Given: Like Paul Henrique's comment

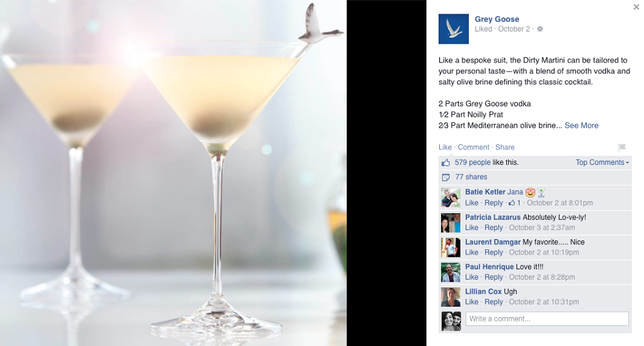Looking at the screenshot, I should pyautogui.click(x=471, y=277).
